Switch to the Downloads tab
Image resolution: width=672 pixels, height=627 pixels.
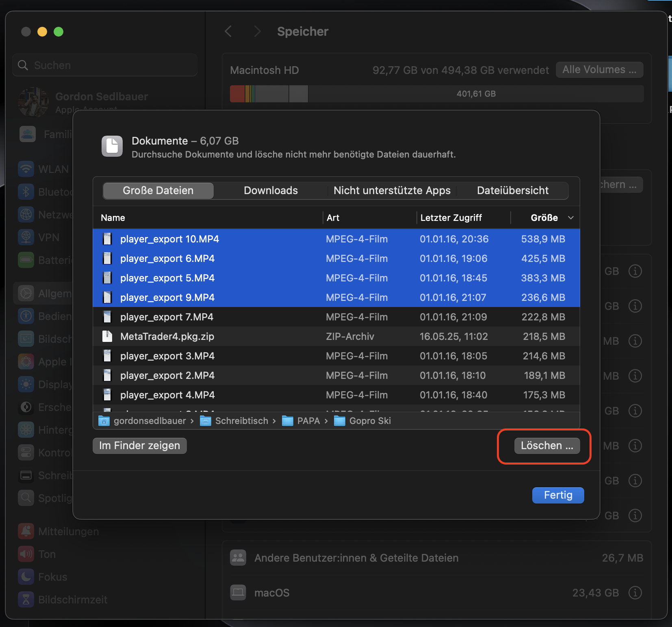click(271, 190)
